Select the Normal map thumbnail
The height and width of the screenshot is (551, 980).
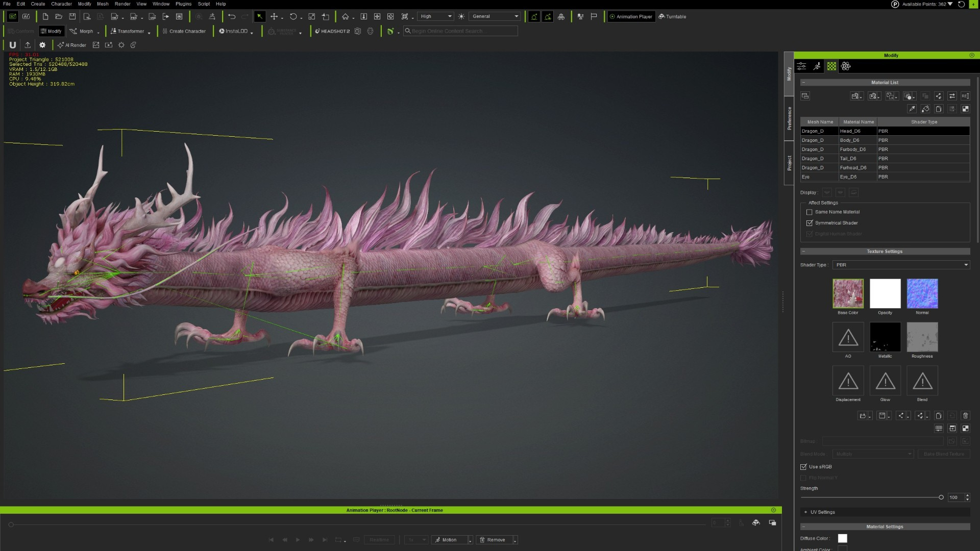coord(922,293)
